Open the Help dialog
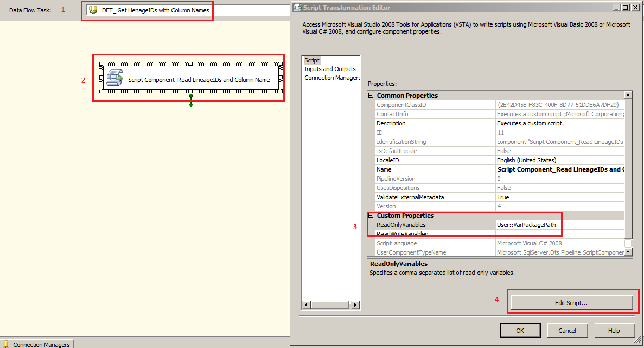The image size is (644, 348). (x=614, y=330)
